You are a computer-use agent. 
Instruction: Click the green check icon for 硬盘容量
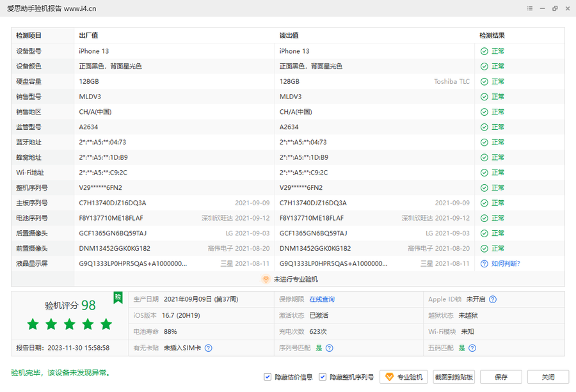[484, 81]
